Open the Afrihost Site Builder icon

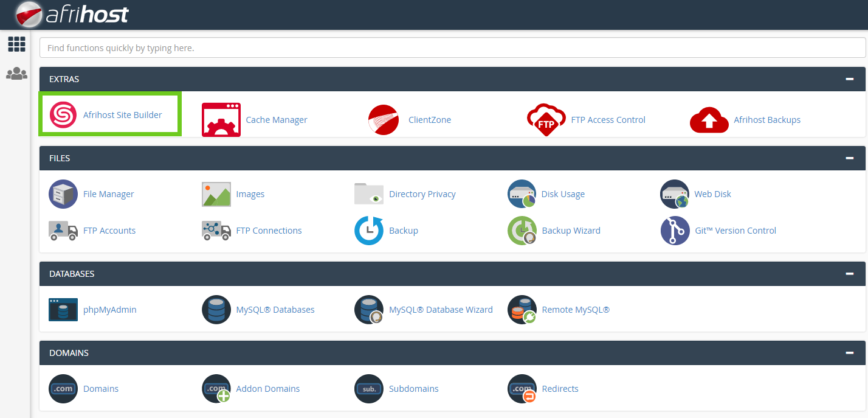(x=63, y=115)
